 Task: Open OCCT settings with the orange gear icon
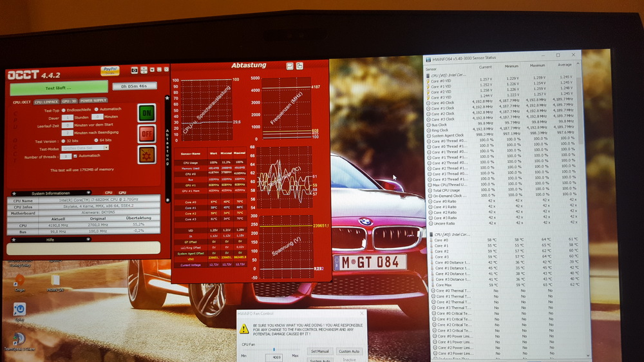pyautogui.click(x=147, y=155)
